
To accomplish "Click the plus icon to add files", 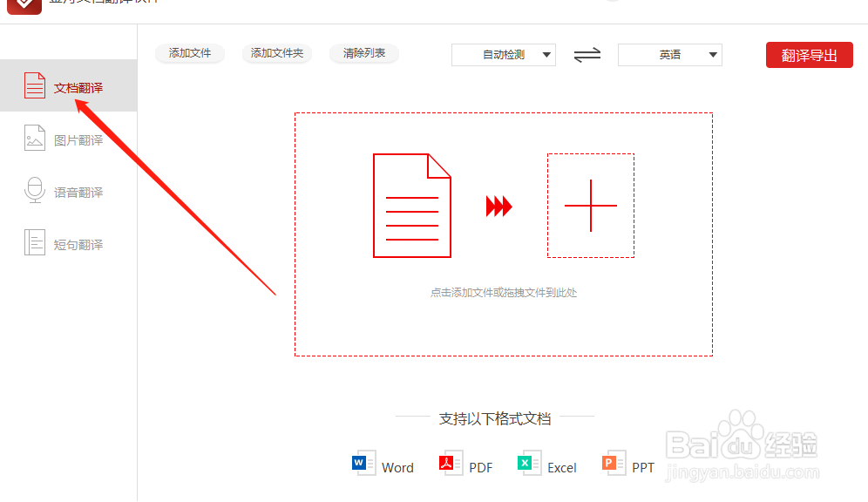I will (591, 207).
